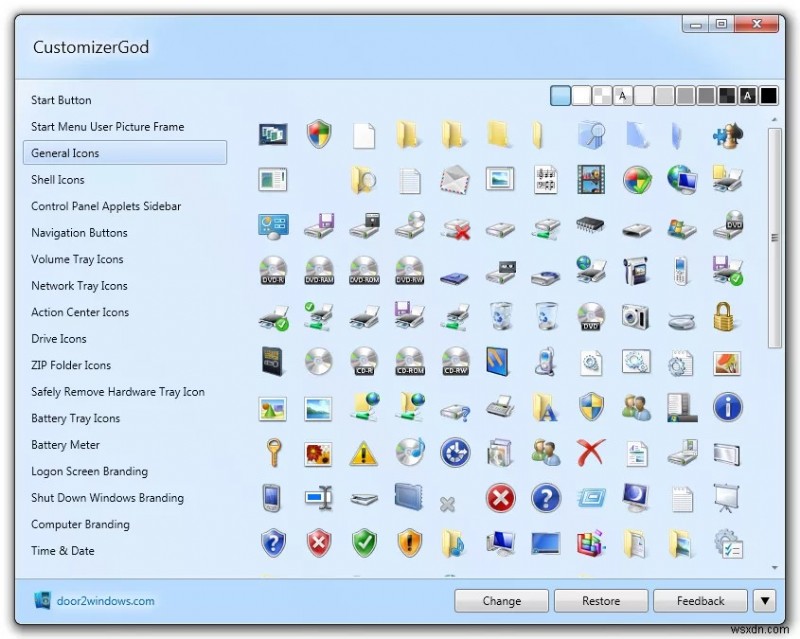Click the golden key icon

(x=272, y=453)
